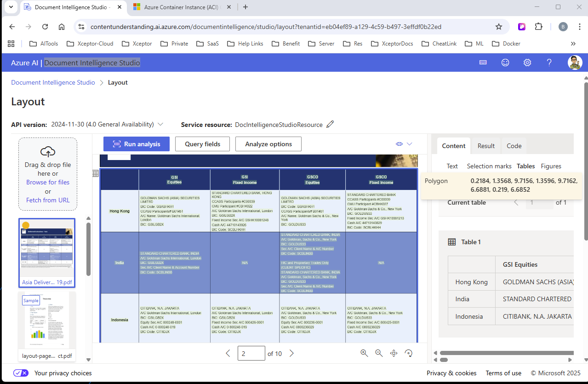Rotate the document page
This screenshot has height=384, width=588.
408,353
